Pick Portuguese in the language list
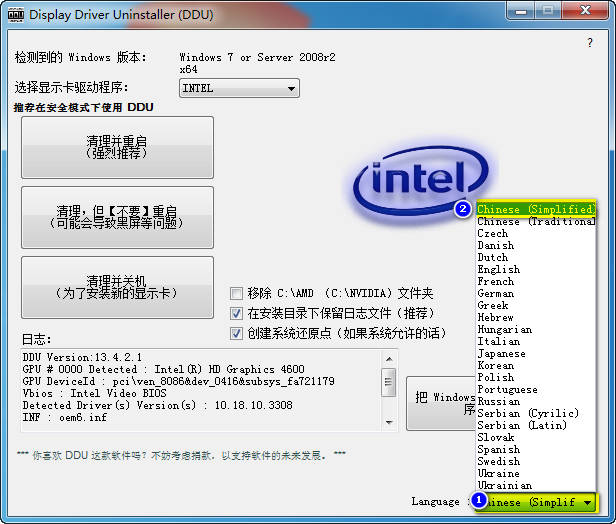Screen dimensions: 616x524 [536, 389]
